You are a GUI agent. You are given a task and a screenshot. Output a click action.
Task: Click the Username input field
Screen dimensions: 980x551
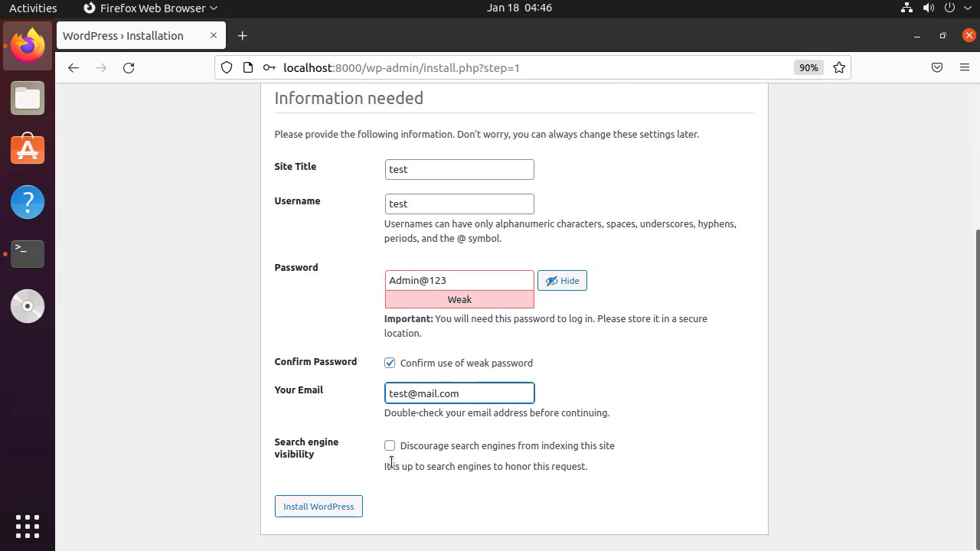tap(459, 204)
